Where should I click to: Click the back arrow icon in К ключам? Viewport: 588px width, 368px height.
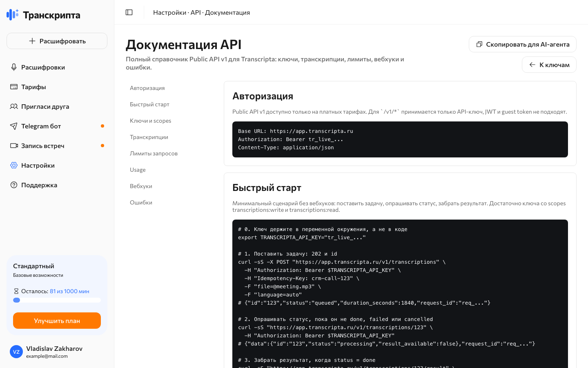[x=532, y=65]
